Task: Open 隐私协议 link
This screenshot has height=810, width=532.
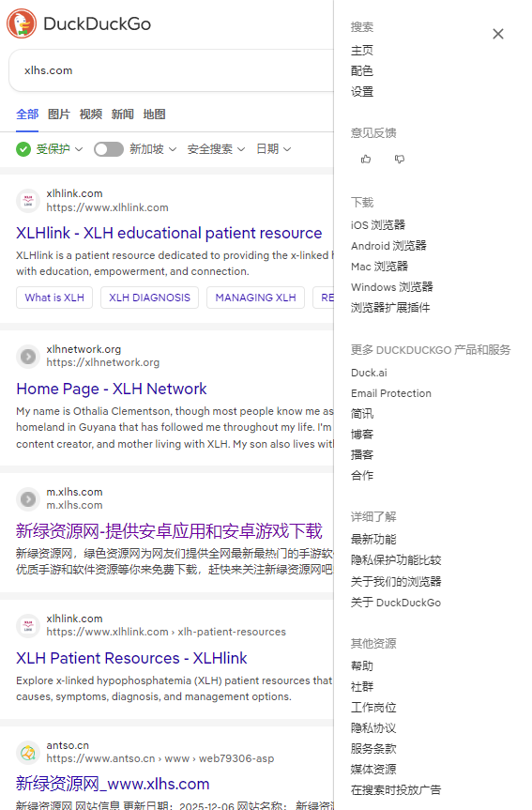Action: pos(373,728)
